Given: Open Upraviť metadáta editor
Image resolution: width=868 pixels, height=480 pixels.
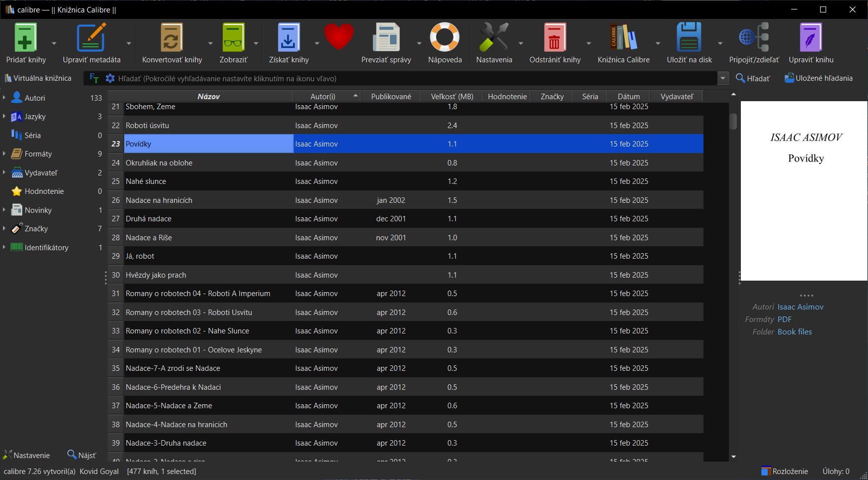Looking at the screenshot, I should pos(91,38).
